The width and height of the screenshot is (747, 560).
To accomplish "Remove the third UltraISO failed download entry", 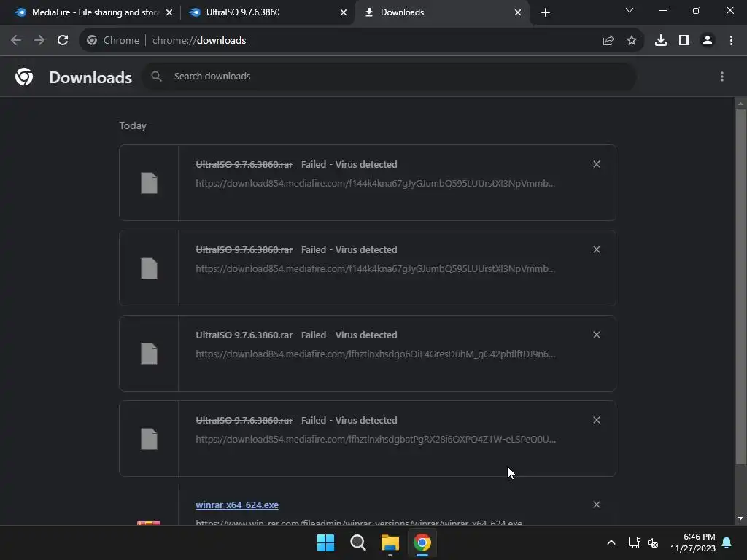I will pyautogui.click(x=597, y=335).
